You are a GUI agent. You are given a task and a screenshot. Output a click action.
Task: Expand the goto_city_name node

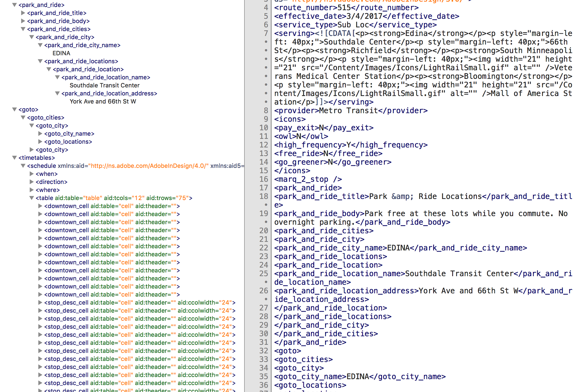pyautogui.click(x=40, y=134)
